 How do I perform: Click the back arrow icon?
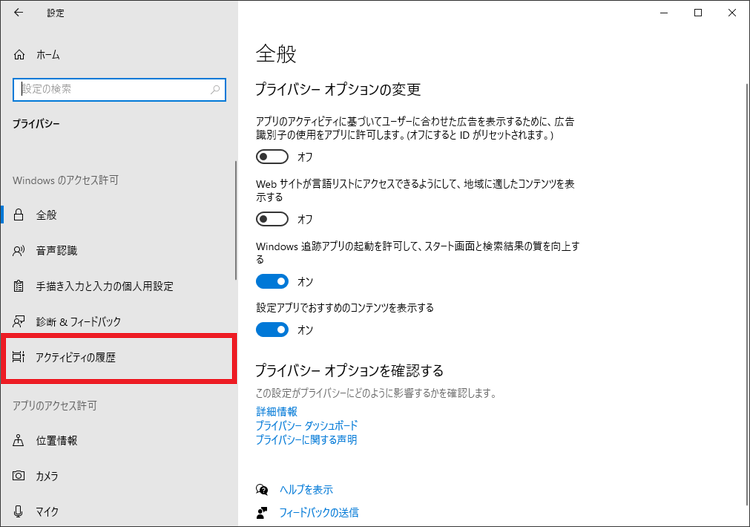[x=19, y=12]
